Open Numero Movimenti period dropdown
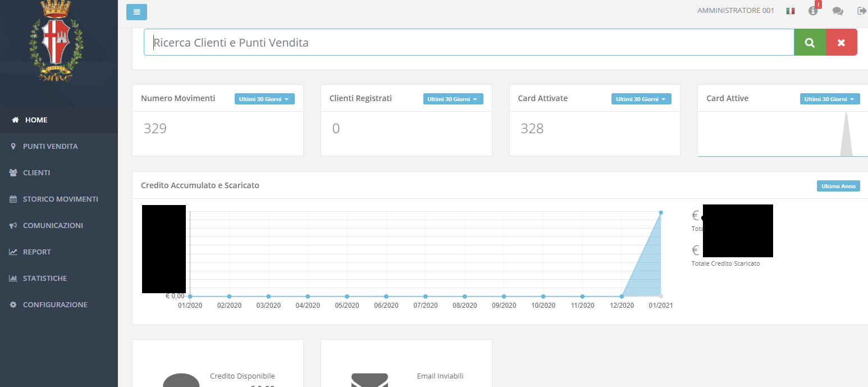The width and height of the screenshot is (868, 387). [x=264, y=99]
